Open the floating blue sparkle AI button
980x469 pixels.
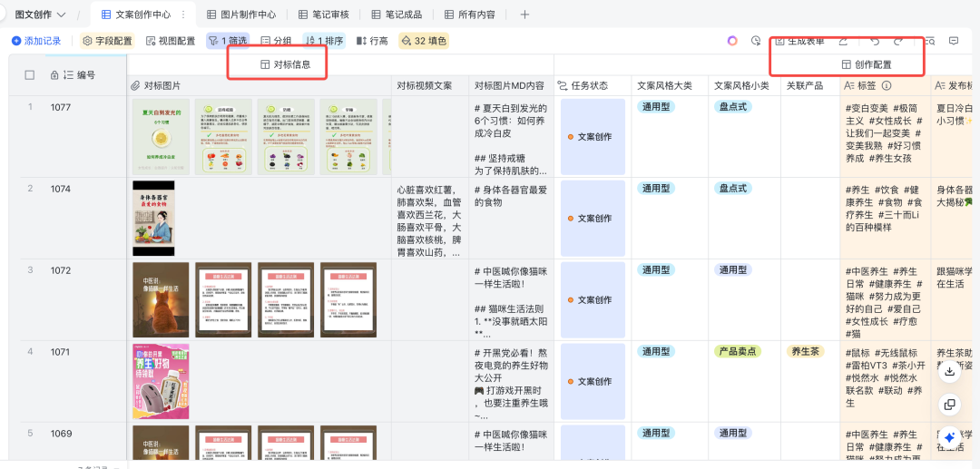tap(949, 438)
